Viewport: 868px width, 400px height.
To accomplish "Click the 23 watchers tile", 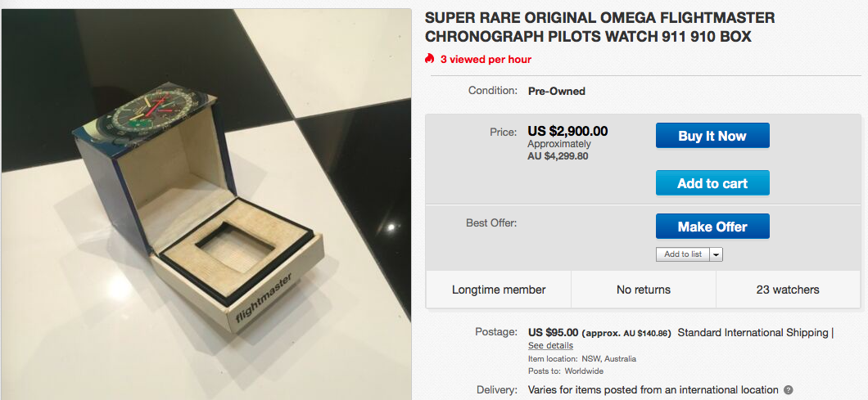I will point(788,290).
